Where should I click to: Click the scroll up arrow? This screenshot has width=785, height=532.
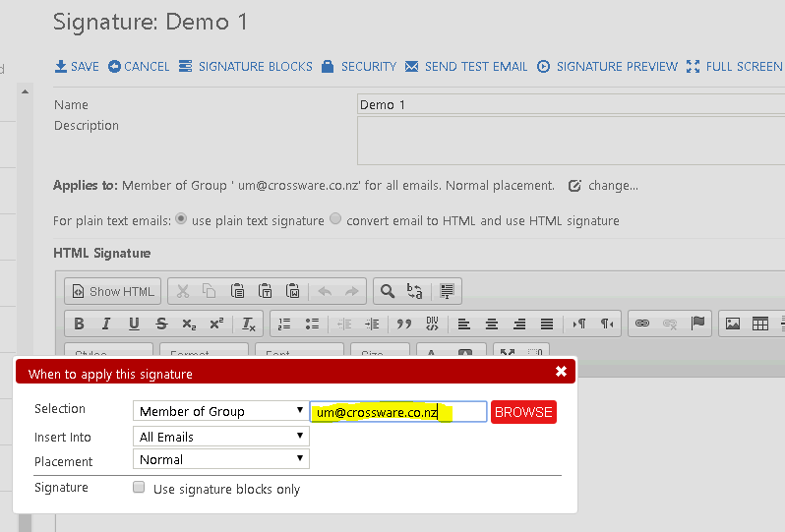[25, 91]
